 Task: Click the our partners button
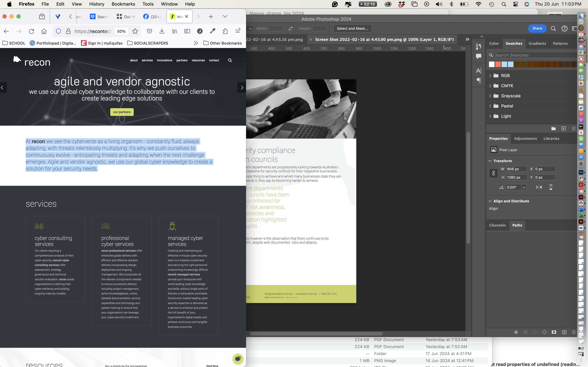tap(122, 112)
